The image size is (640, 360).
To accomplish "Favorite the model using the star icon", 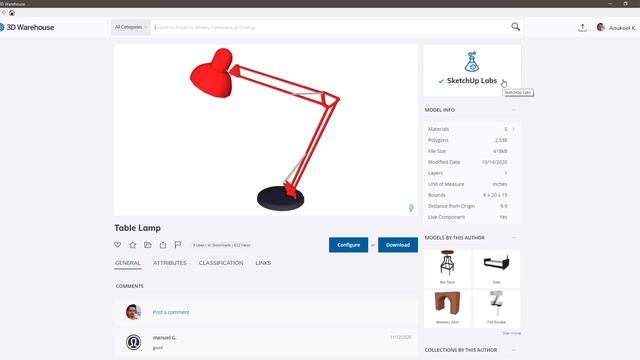I will pos(133,245).
